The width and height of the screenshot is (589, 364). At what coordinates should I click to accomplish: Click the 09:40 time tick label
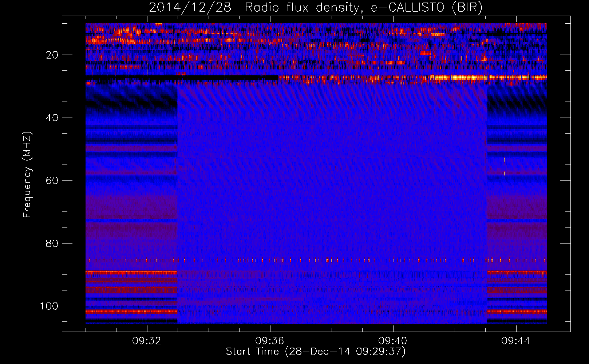click(x=393, y=341)
